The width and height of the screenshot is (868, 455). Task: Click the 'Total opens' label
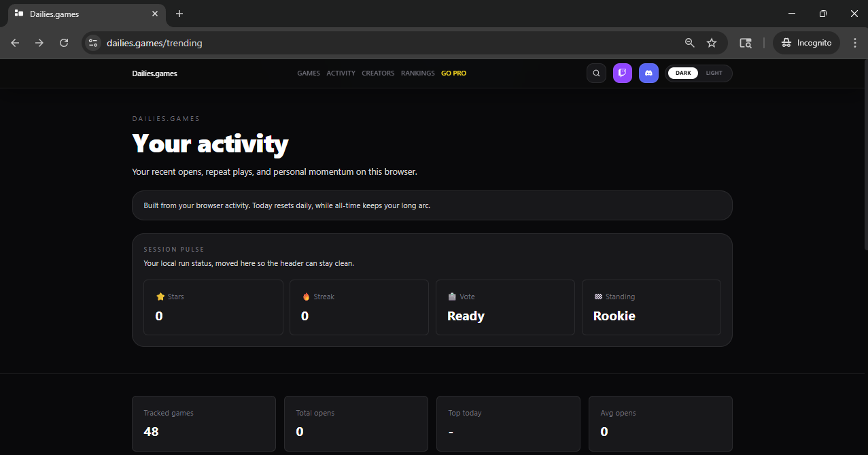315,413
